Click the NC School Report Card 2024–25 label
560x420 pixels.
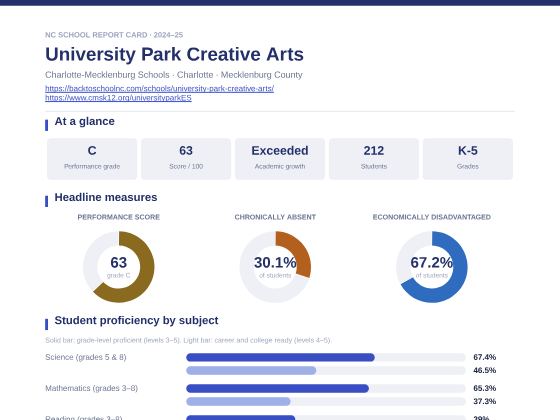pyautogui.click(x=114, y=35)
